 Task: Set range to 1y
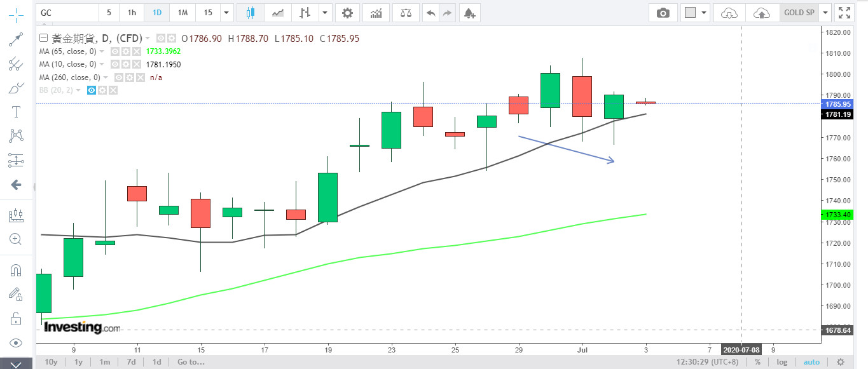coord(78,362)
